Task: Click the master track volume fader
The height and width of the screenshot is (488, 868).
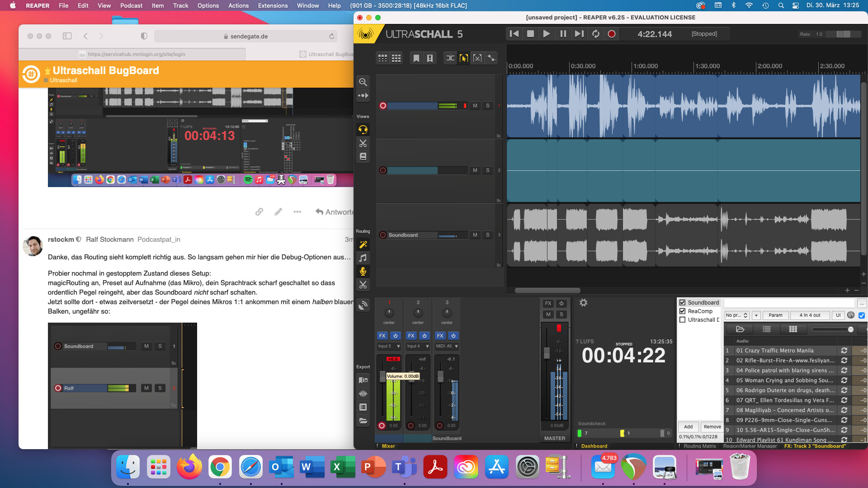Action: click(x=547, y=352)
